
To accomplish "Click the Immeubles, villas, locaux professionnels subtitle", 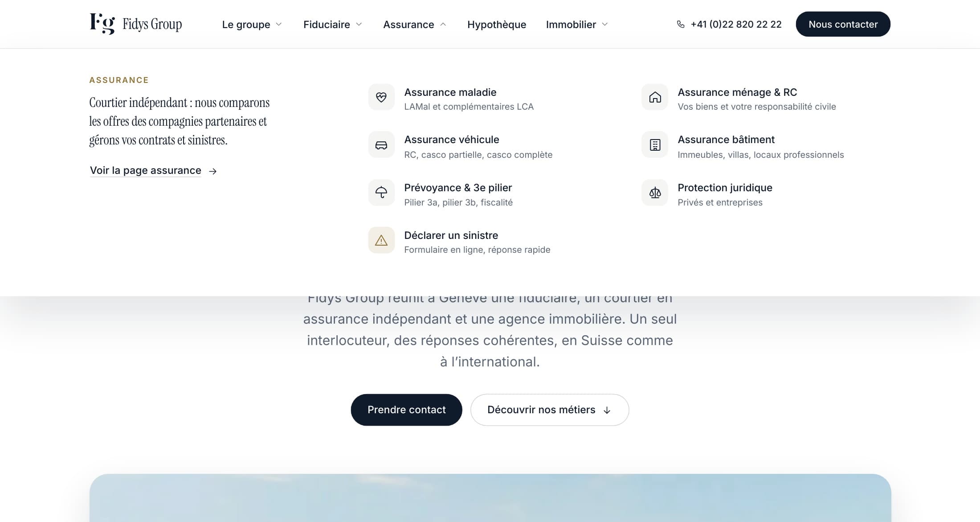I will pos(761,155).
